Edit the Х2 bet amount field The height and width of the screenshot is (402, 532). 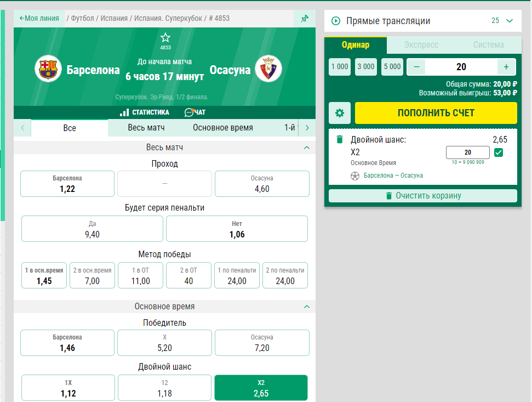coord(467,152)
